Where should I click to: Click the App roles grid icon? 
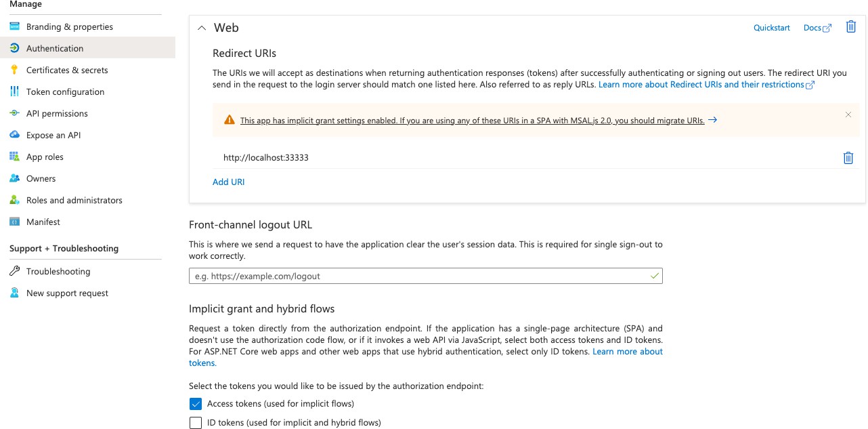pos(14,157)
